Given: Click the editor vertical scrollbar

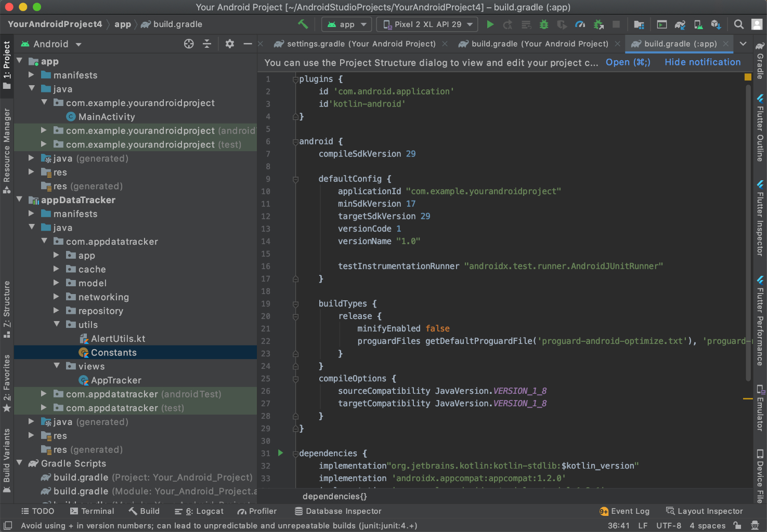Looking at the screenshot, I should click(x=748, y=234).
